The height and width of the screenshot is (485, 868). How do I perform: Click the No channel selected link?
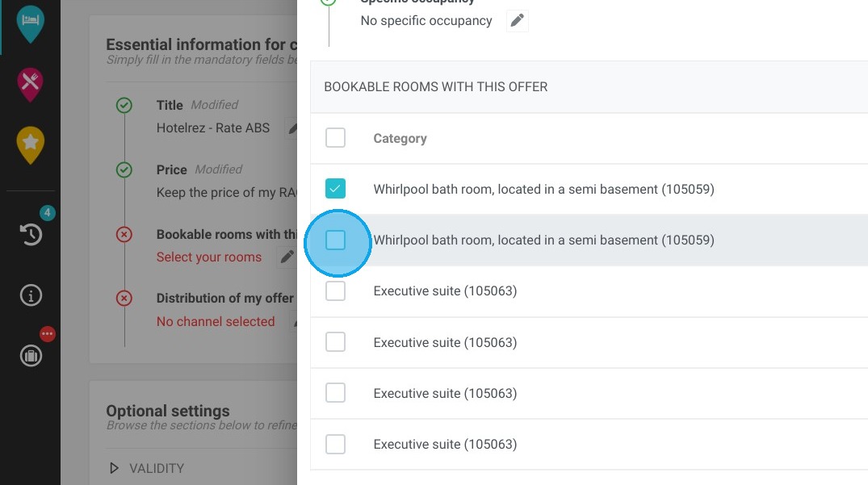pyautogui.click(x=216, y=321)
